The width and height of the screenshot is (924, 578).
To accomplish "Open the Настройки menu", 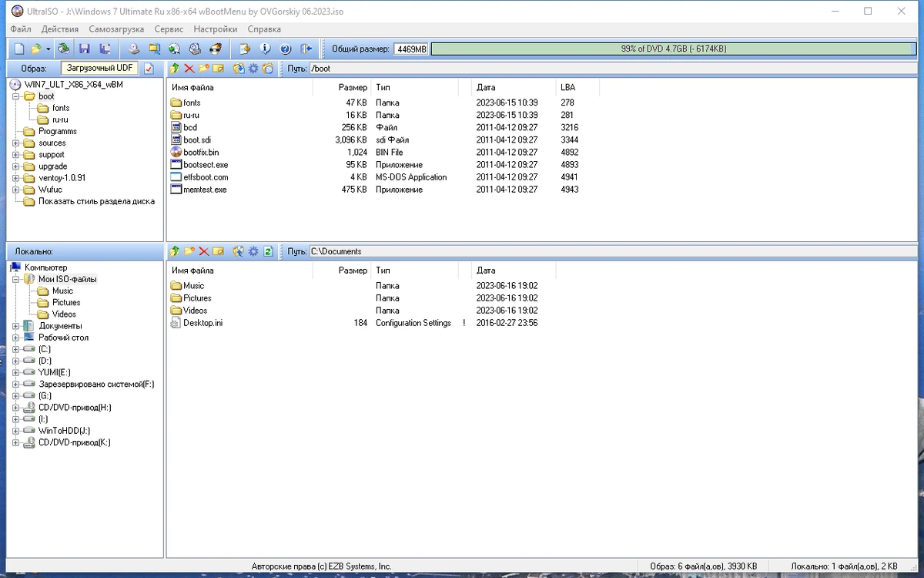I will click(216, 29).
